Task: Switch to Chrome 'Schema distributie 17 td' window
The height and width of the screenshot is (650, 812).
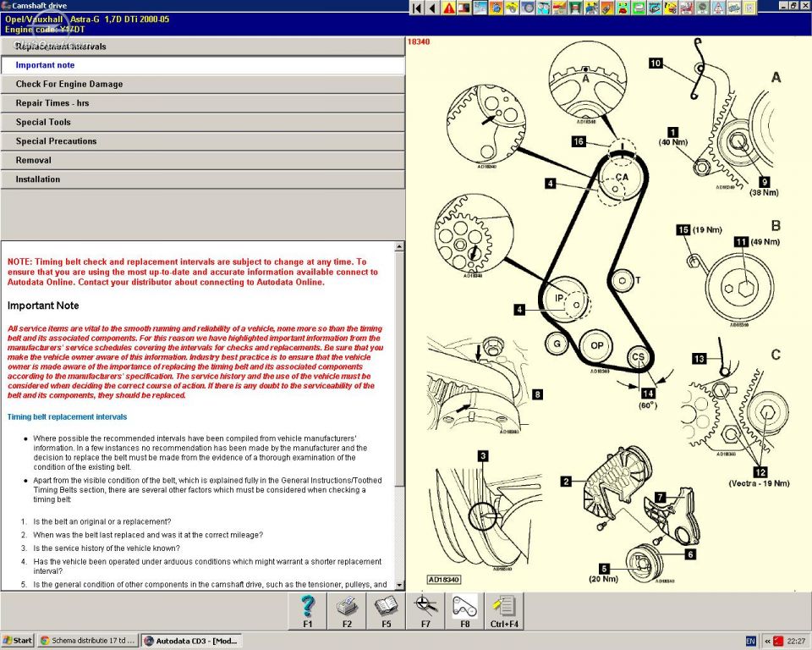Action: click(x=87, y=641)
